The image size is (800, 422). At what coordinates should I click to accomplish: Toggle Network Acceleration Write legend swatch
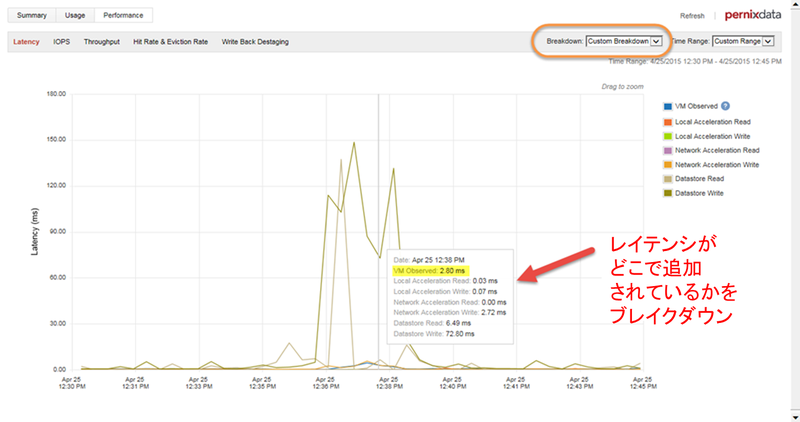tap(667, 165)
